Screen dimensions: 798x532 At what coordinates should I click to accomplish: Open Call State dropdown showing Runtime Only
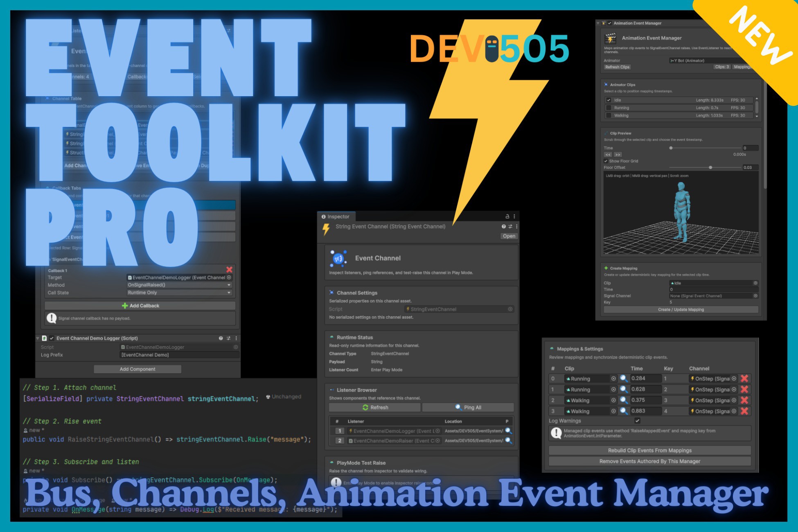click(180, 293)
